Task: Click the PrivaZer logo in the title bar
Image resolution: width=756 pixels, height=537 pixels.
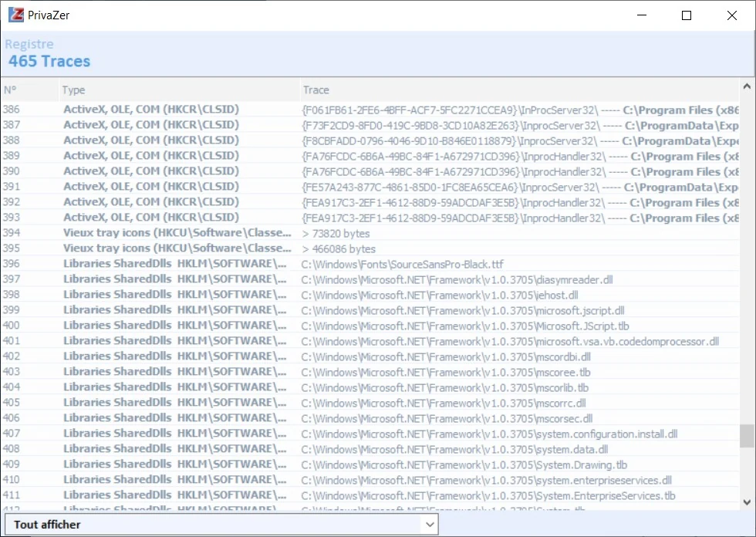Action: pos(16,15)
